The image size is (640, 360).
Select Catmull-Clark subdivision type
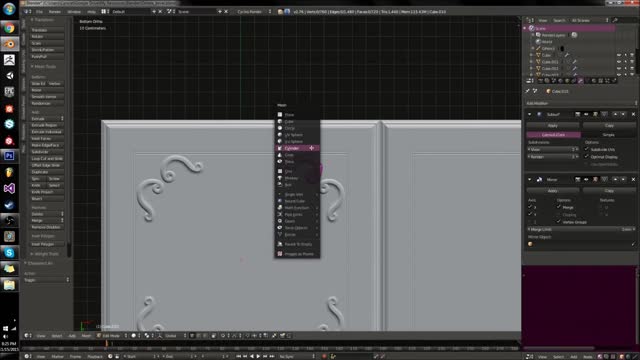coord(553,135)
